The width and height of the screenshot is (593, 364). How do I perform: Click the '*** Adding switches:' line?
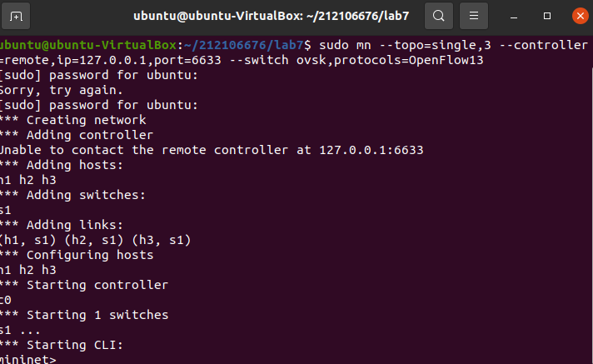[73, 195]
